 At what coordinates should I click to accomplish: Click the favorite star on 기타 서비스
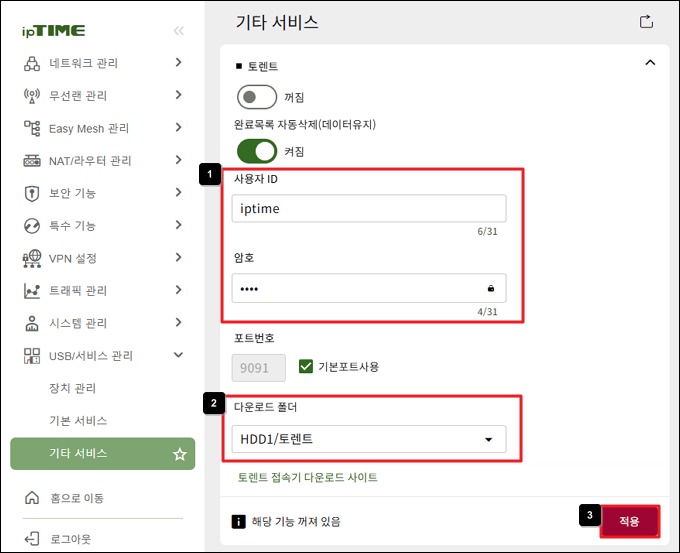click(x=180, y=454)
